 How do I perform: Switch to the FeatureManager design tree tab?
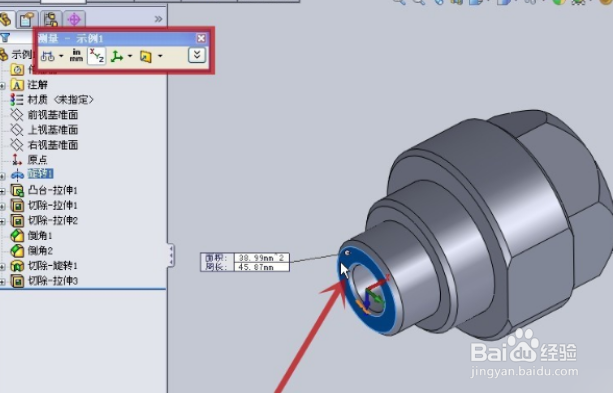tap(5, 19)
